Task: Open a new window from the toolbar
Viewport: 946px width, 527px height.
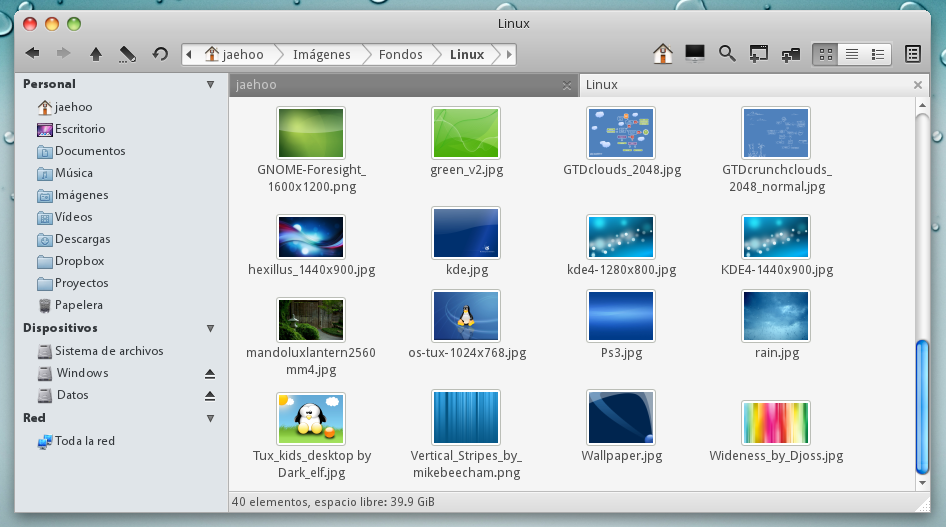Action: coord(758,54)
